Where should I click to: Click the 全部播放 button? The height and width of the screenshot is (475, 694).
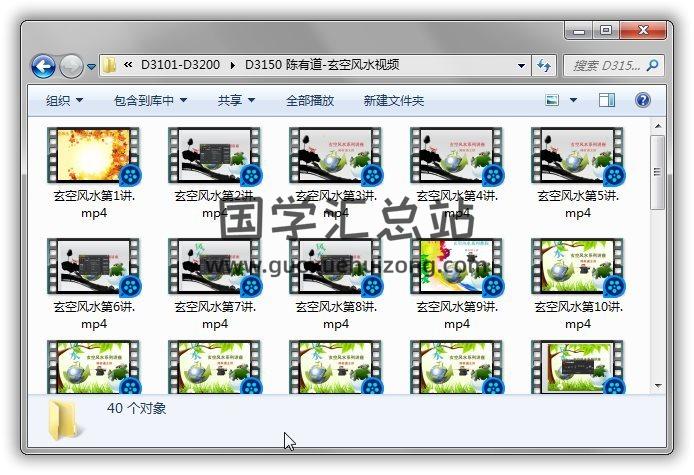(310, 100)
